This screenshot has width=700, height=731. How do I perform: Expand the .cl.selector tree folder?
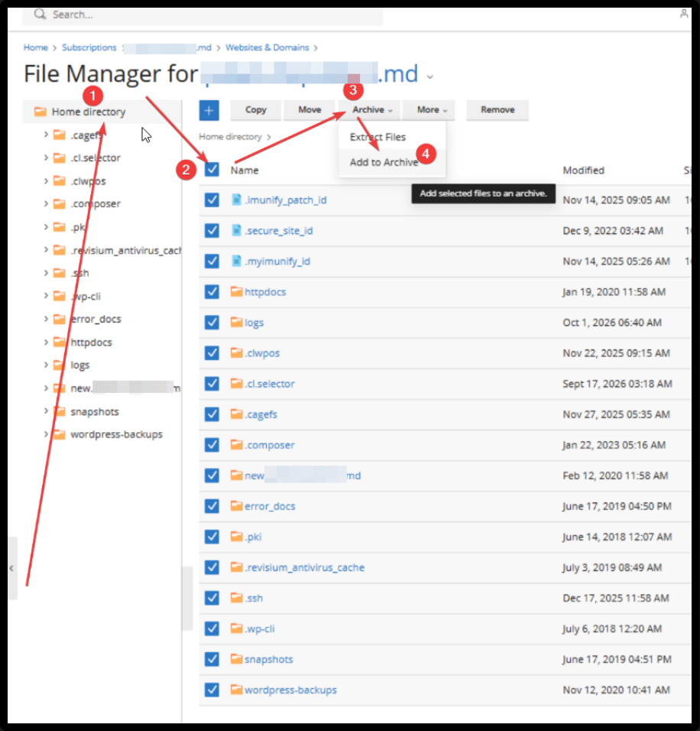(46, 158)
